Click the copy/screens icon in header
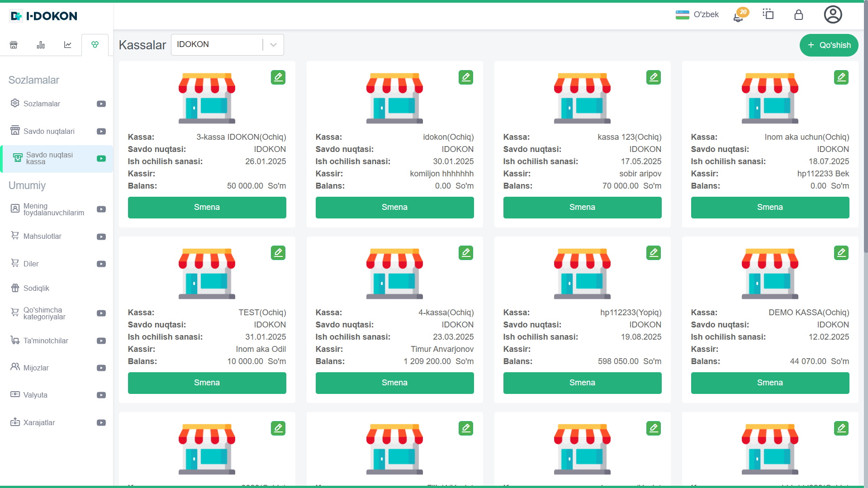This screenshot has height=488, width=868. (768, 14)
